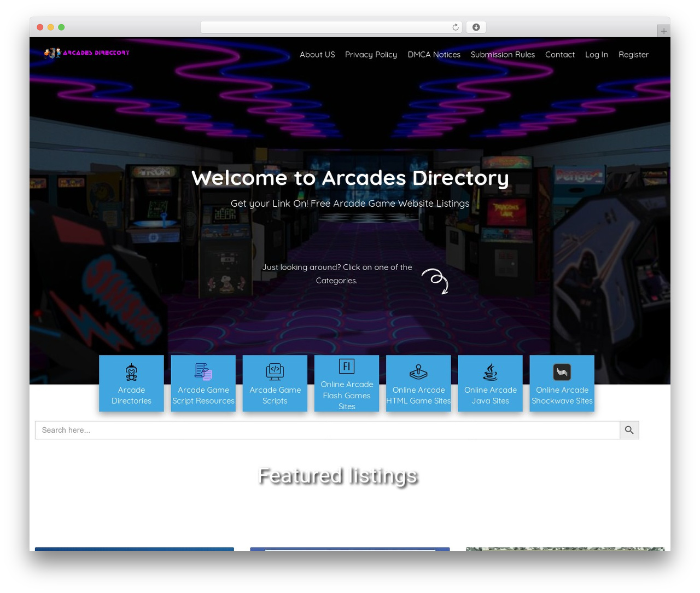Click the search magnifier button
The height and width of the screenshot is (593, 700).
[629, 430]
